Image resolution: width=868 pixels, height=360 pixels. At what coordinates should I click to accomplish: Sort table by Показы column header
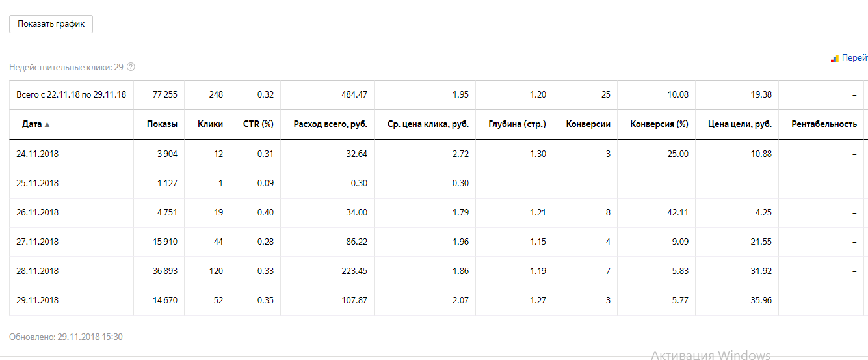coord(162,124)
